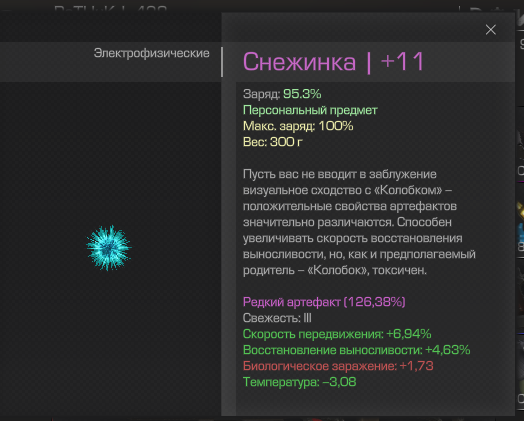Select the Электрофизические category label
This screenshot has width=524, height=421.
tap(151, 53)
